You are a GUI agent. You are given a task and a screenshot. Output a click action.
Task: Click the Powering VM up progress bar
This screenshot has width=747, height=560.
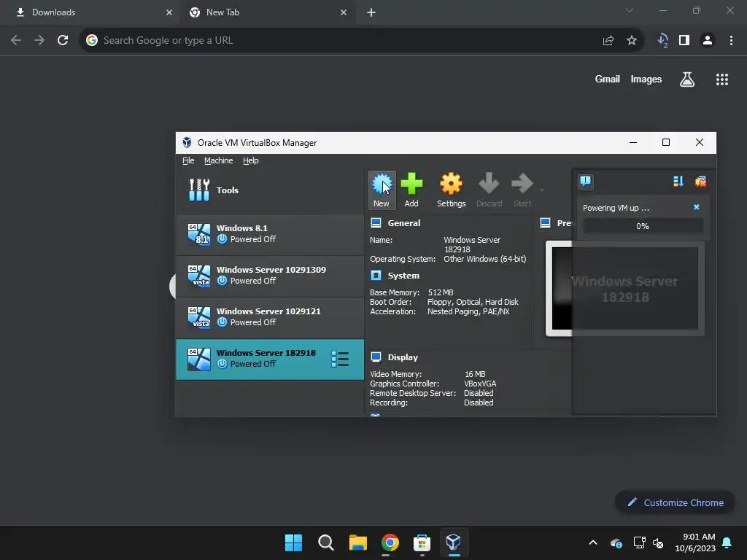tap(643, 226)
